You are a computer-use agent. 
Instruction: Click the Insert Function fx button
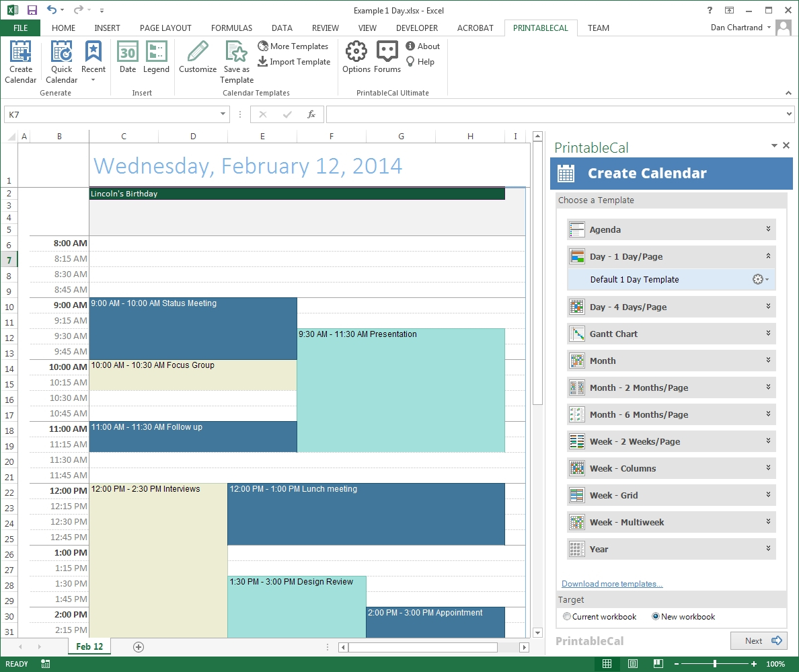(x=311, y=114)
